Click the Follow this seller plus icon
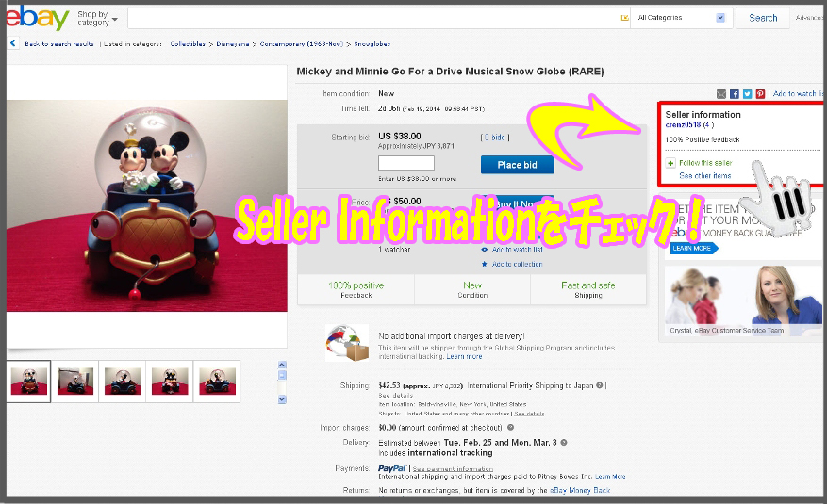 [x=670, y=163]
